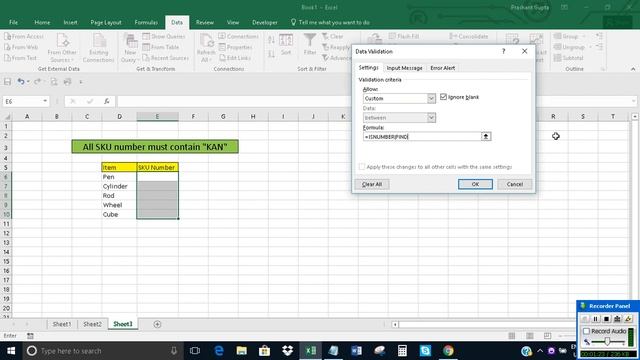Viewport: 640px width, 360px height.
Task: Click the insert function fx icon
Action: tap(107, 101)
